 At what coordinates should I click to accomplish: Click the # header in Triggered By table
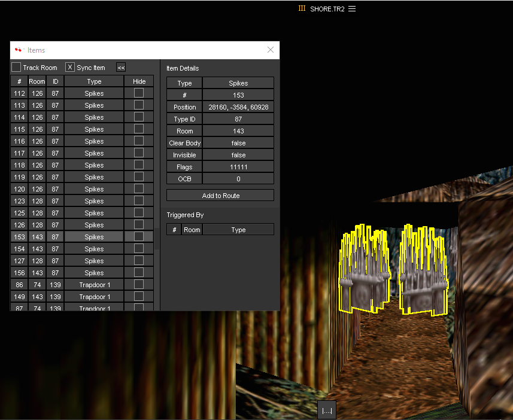174,229
